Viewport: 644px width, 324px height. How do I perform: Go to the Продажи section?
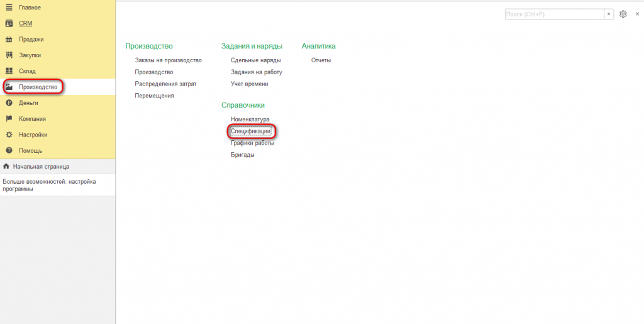[x=31, y=40]
